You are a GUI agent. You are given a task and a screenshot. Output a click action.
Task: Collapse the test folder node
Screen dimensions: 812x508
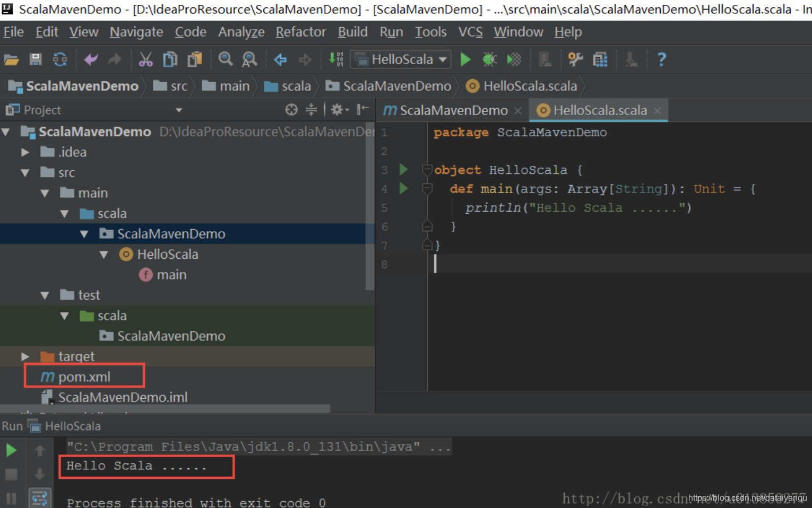[x=45, y=295]
